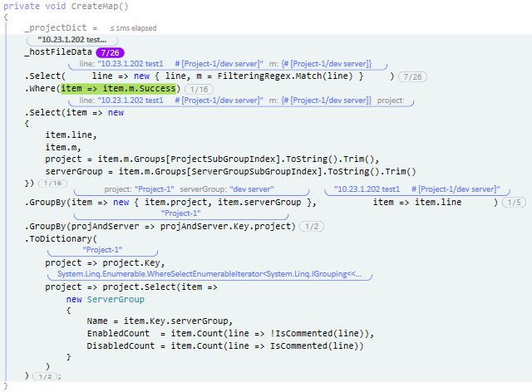The width and height of the screenshot is (532, 392).
Task: Click the CreateMap() method name
Action: coord(100,6)
